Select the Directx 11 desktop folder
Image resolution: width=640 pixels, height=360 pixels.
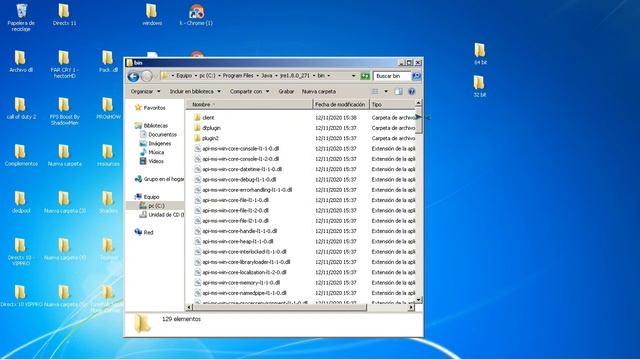(x=64, y=15)
